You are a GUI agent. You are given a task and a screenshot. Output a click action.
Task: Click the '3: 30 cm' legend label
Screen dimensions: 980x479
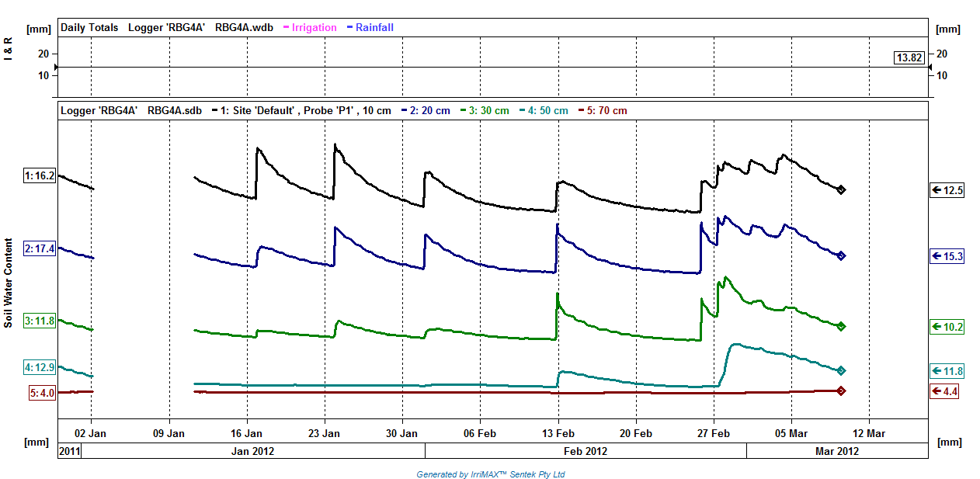pos(485,110)
